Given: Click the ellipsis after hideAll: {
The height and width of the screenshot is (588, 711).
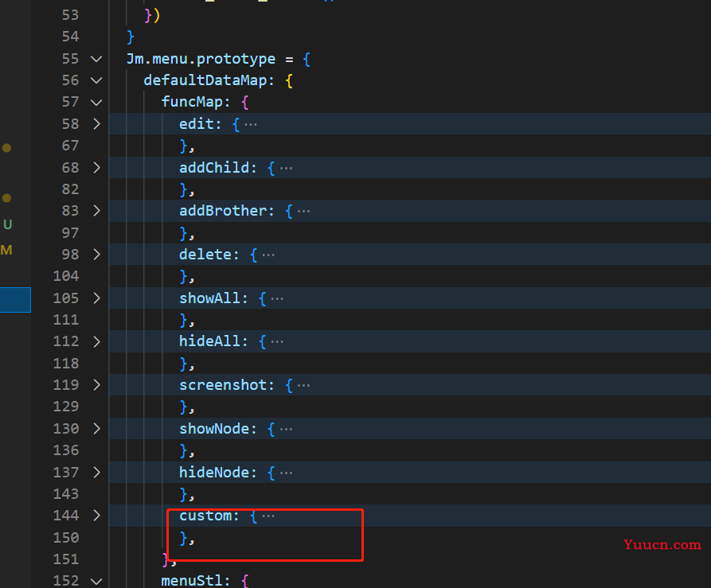Looking at the screenshot, I should click(277, 342).
